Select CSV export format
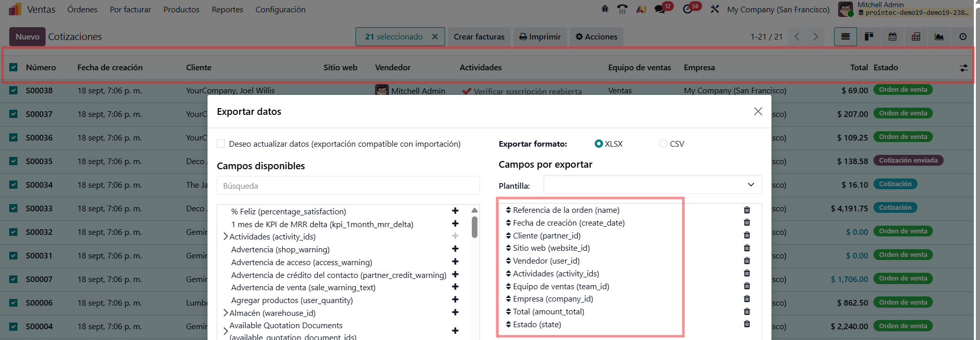Viewport: 980px width, 340px height. 663,144
